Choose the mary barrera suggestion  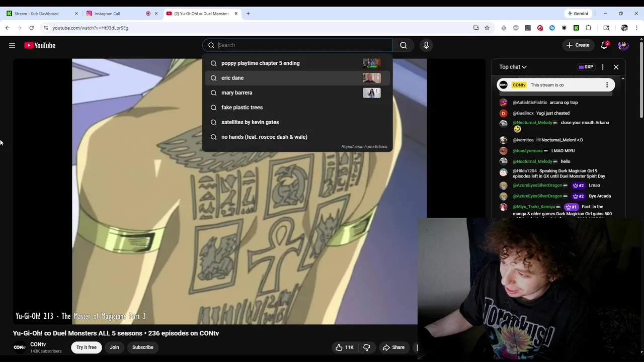(x=297, y=93)
